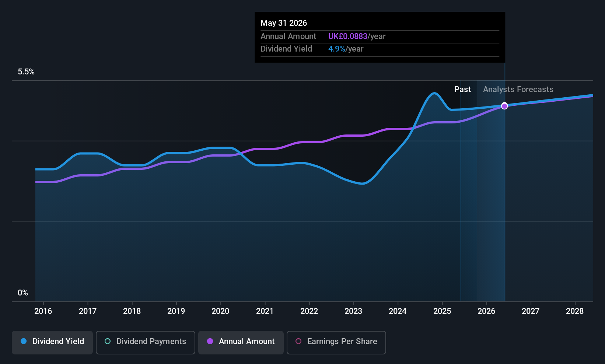
Task: Click the 2026 x-axis label
Action: (x=486, y=311)
